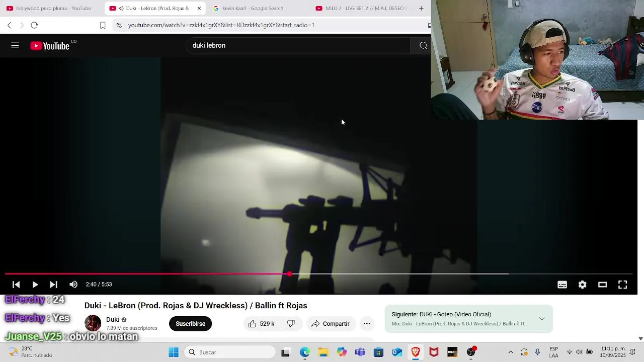Click the Brave browser taskbar icon

(416, 352)
